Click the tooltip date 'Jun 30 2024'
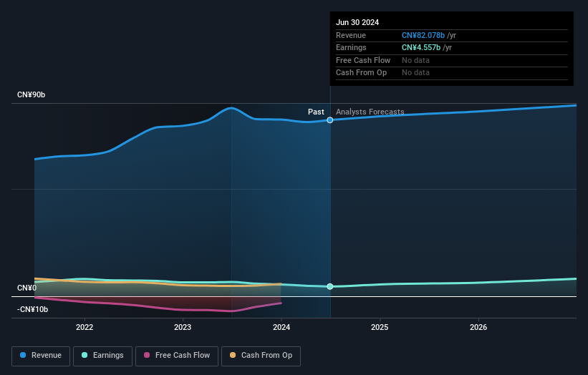This screenshot has width=588, height=375. [x=357, y=22]
